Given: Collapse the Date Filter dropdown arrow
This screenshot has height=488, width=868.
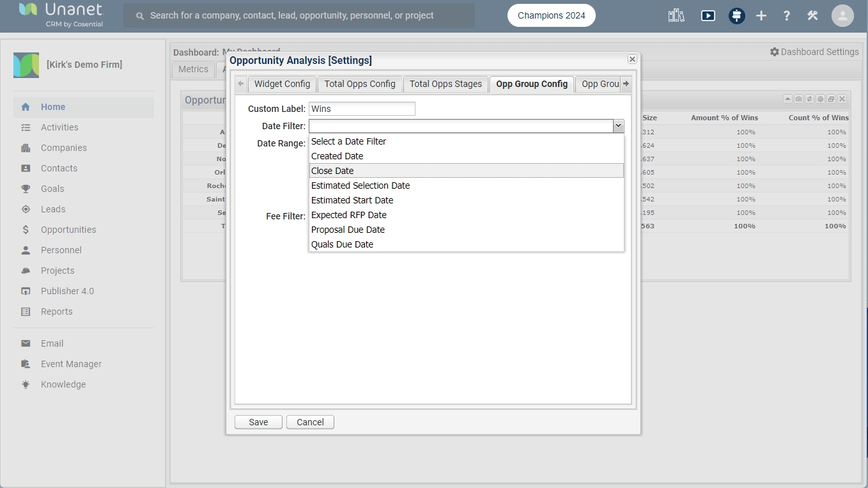Looking at the screenshot, I should (617, 127).
